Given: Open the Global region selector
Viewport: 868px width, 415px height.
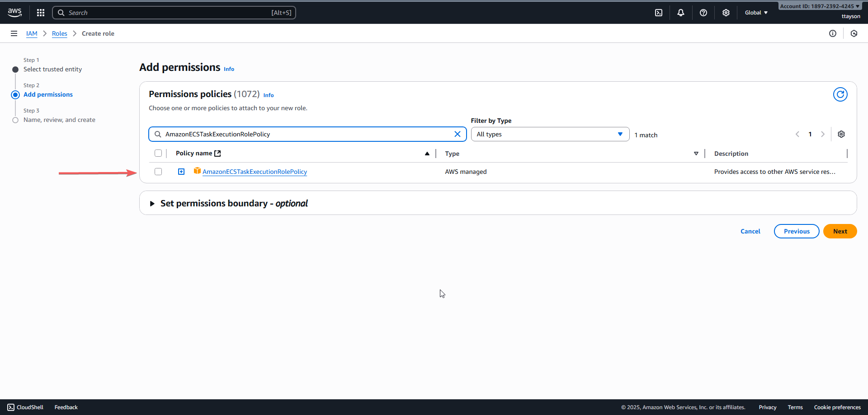Looking at the screenshot, I should click(x=756, y=13).
